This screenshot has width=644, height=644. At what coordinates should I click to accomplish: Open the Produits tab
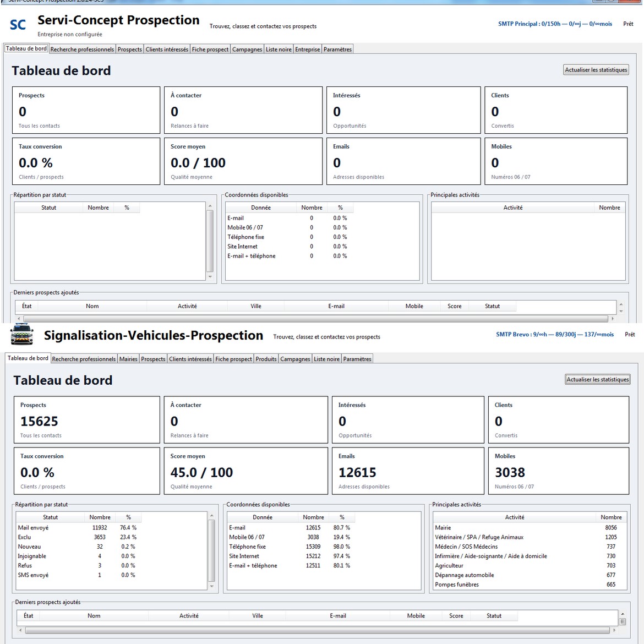tap(266, 359)
